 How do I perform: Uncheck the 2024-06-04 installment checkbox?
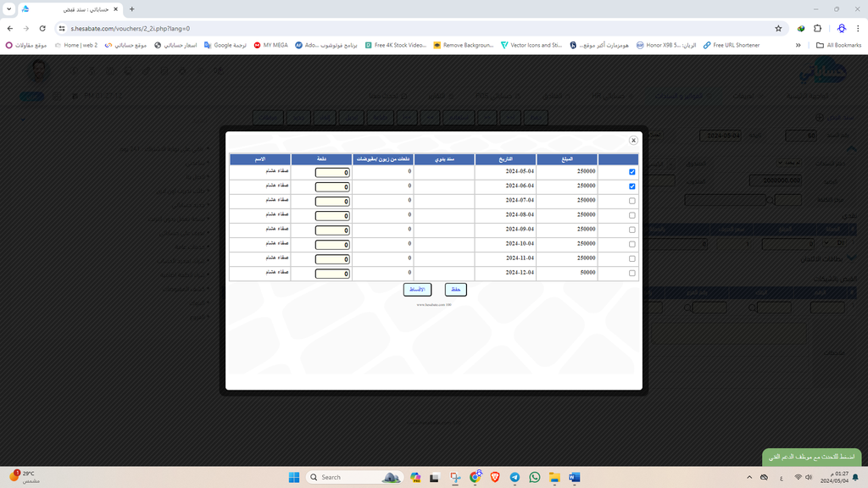pos(632,186)
